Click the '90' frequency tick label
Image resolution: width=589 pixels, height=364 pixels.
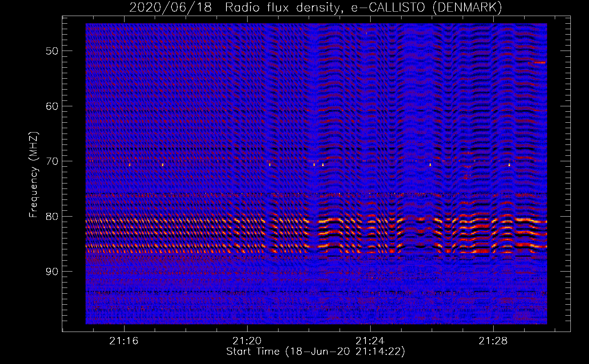tap(52, 272)
